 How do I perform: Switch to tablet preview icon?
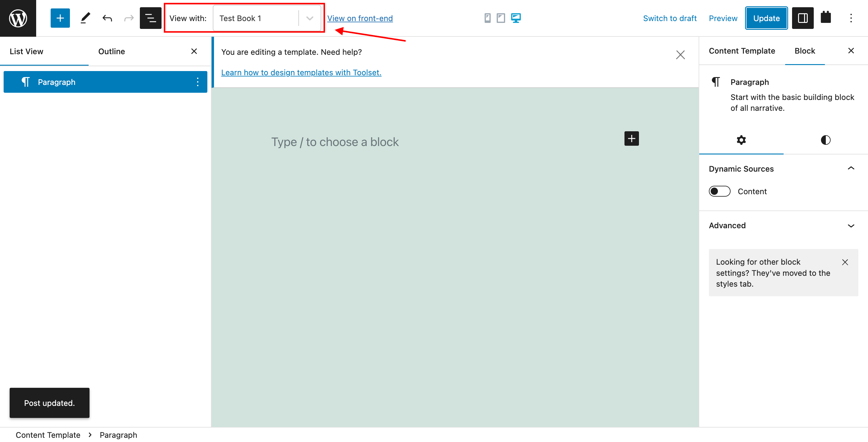click(501, 18)
